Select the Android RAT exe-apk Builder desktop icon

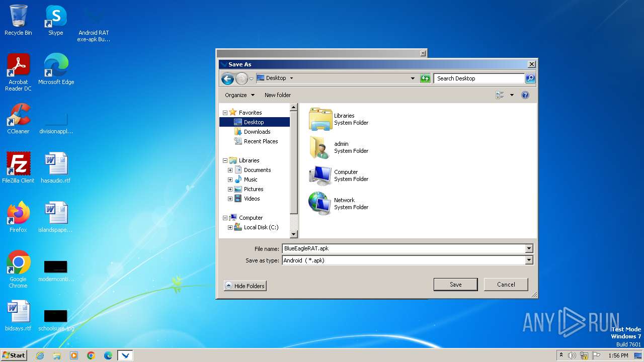[x=94, y=23]
